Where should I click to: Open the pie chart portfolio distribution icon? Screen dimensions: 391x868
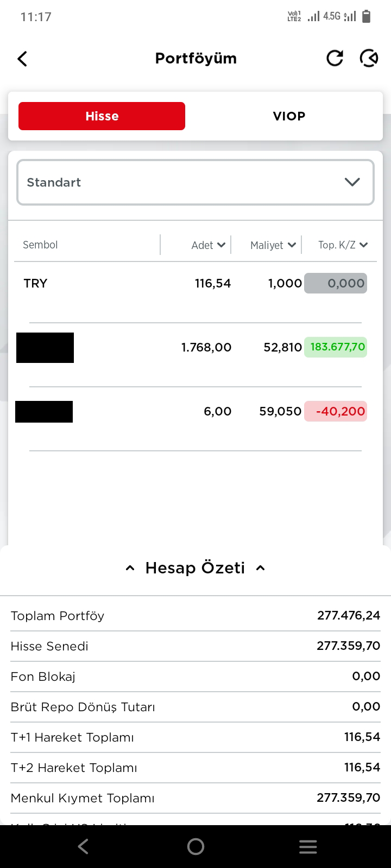click(369, 58)
